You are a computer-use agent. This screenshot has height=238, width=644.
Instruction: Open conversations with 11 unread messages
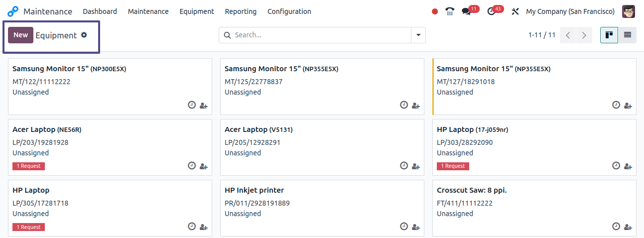tap(470, 11)
